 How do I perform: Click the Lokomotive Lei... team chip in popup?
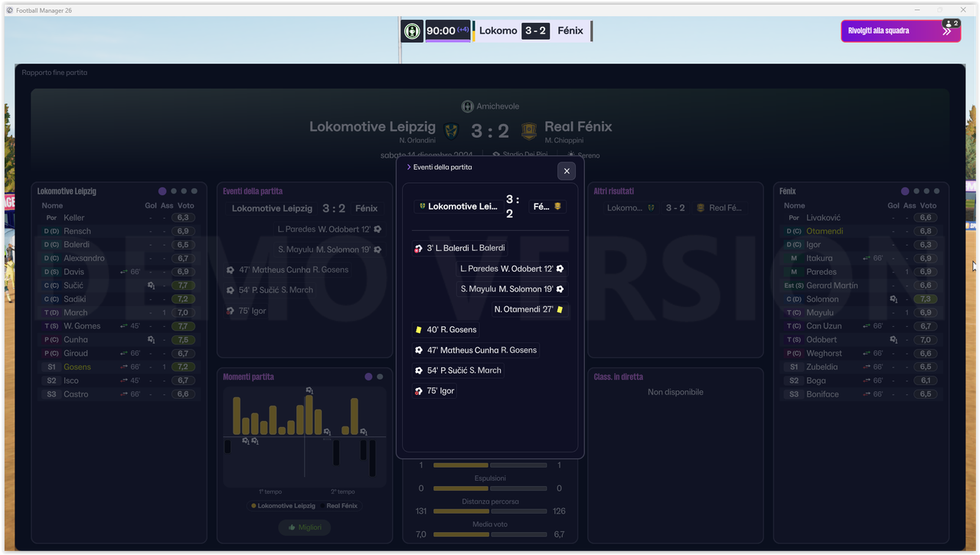click(x=459, y=207)
